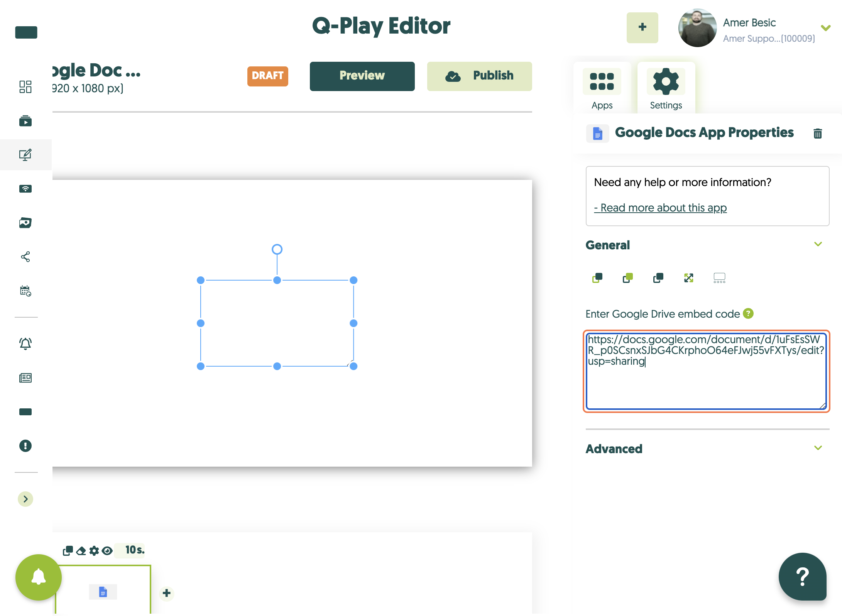This screenshot has height=616, width=842.
Task: Show help for Google Drive embed code
Action: (748, 313)
